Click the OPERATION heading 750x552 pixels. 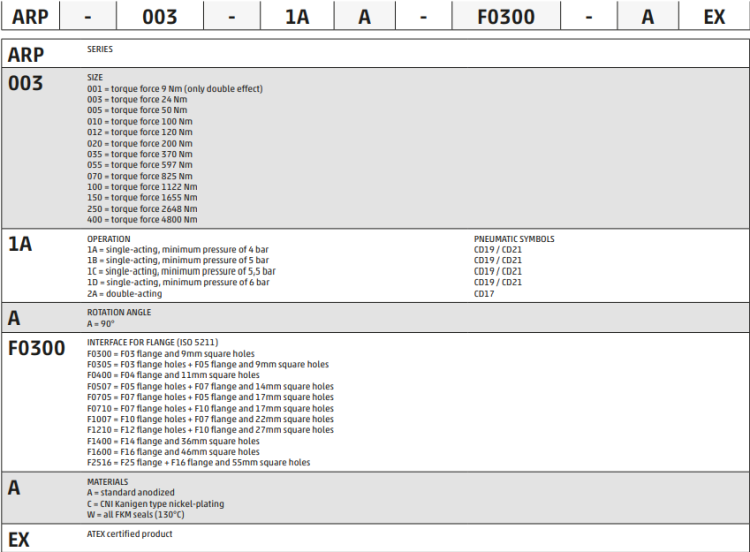109,239
